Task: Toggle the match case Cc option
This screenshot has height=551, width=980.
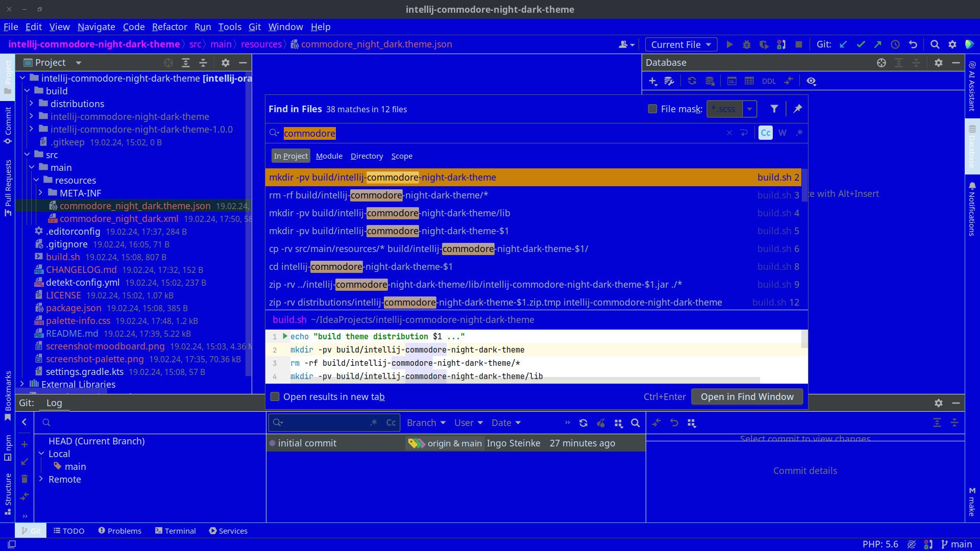Action: coord(766,133)
